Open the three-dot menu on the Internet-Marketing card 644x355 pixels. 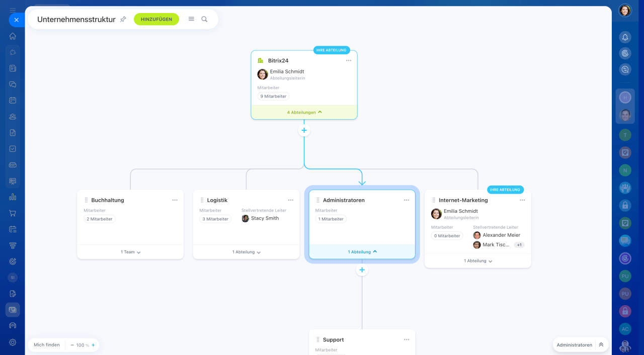click(522, 200)
